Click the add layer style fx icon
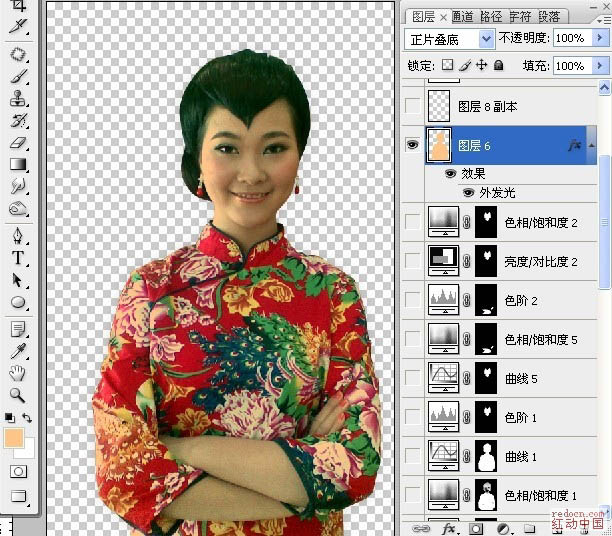 point(449,529)
